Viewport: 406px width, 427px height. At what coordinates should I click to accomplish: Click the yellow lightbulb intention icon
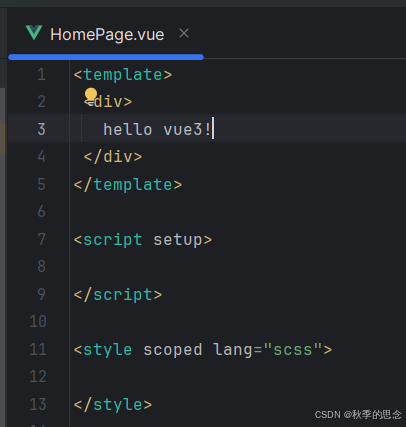(x=91, y=96)
